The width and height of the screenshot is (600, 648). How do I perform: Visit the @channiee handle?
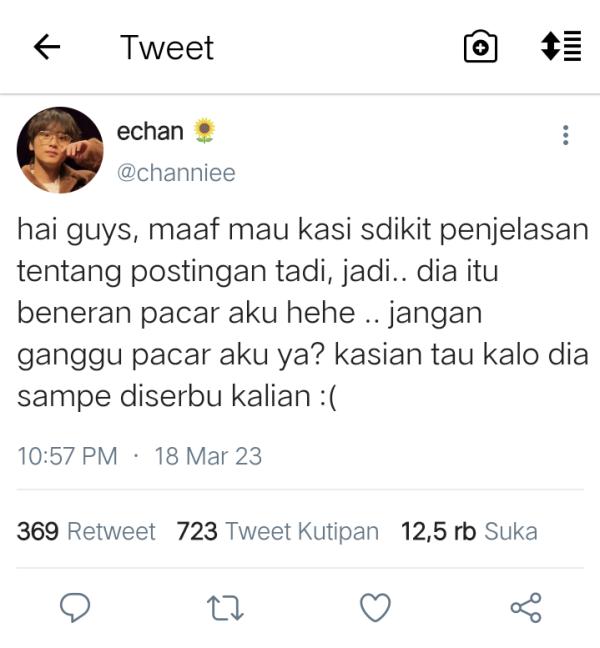[x=176, y=172]
